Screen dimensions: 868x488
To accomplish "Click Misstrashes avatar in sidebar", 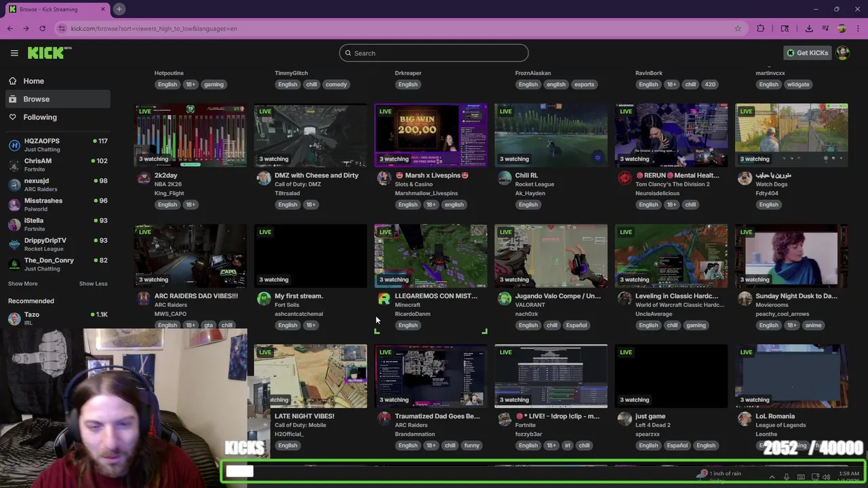I will tap(14, 205).
